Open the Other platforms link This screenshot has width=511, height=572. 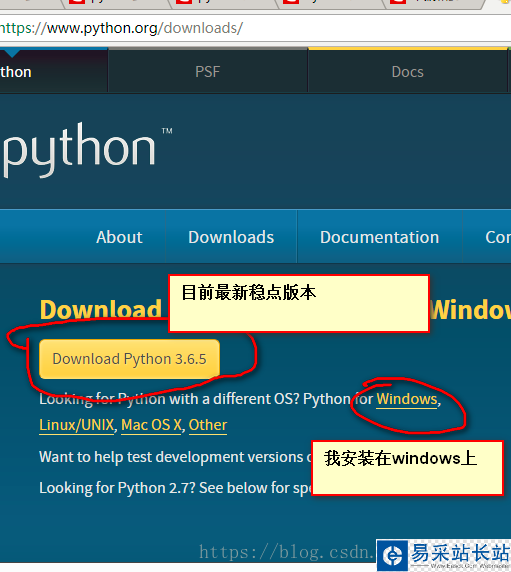208,425
